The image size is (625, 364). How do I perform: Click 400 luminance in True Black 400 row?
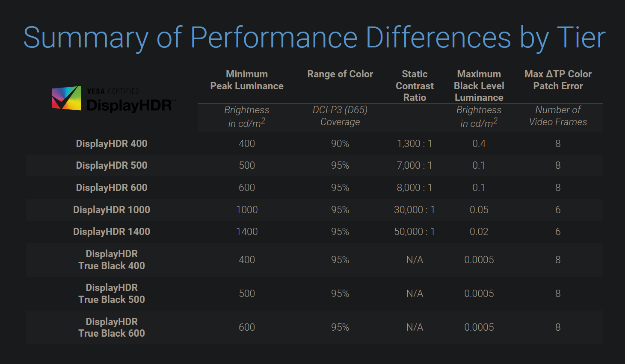tap(247, 260)
